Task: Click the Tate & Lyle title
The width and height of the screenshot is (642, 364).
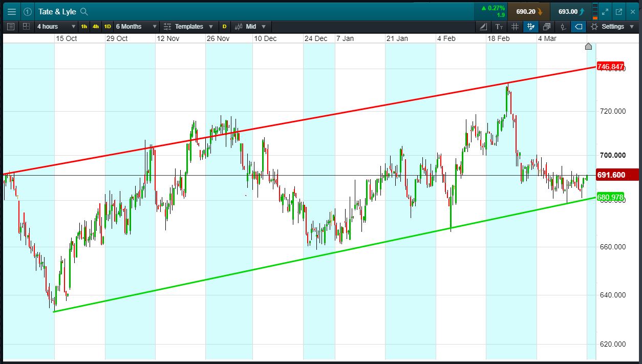Action: (57, 12)
